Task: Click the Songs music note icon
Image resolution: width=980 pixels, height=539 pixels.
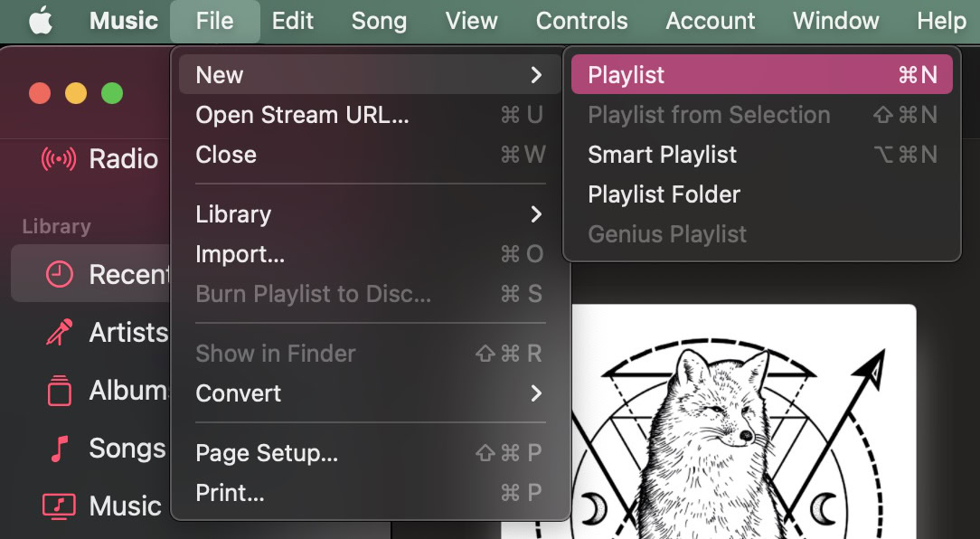Action: 59,449
